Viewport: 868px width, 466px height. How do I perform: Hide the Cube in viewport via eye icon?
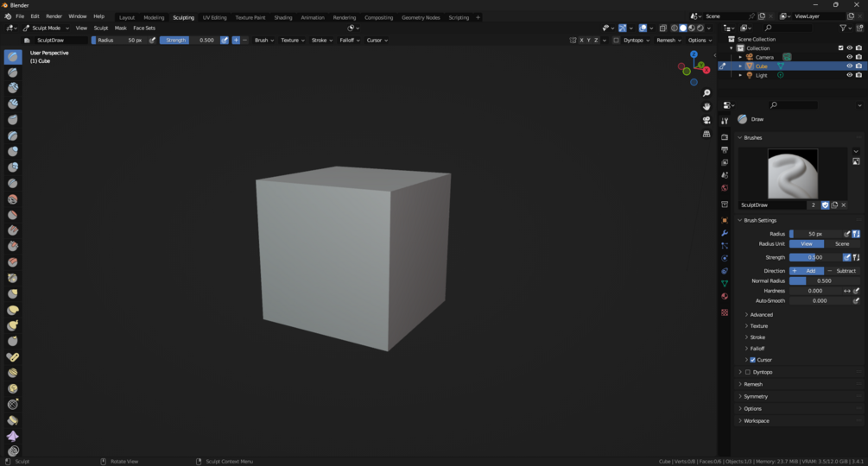(849, 66)
